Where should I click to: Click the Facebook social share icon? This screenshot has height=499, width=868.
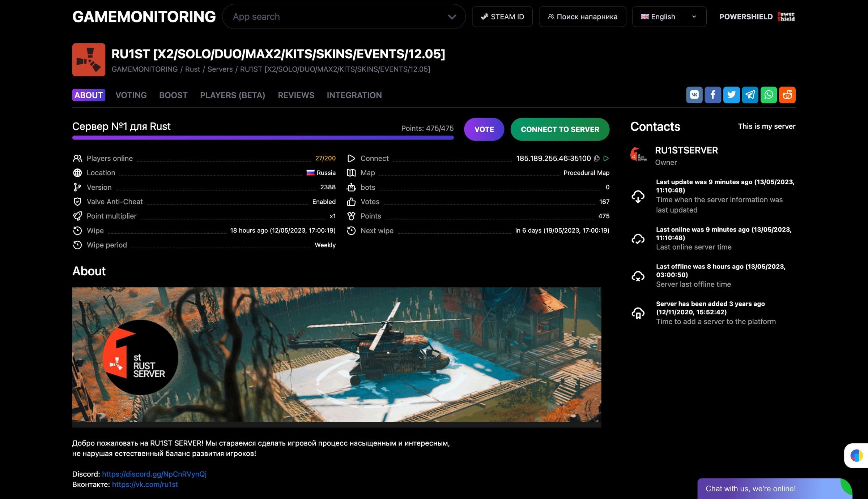(x=712, y=95)
